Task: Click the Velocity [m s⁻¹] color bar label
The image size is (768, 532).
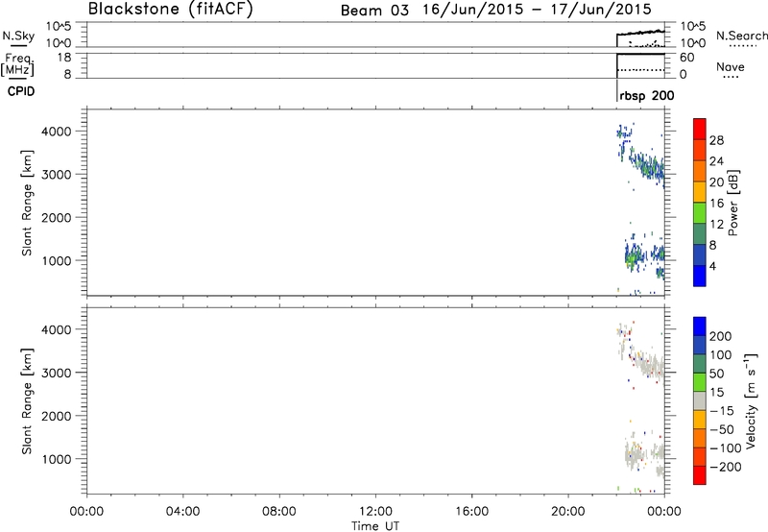Action: pos(751,400)
